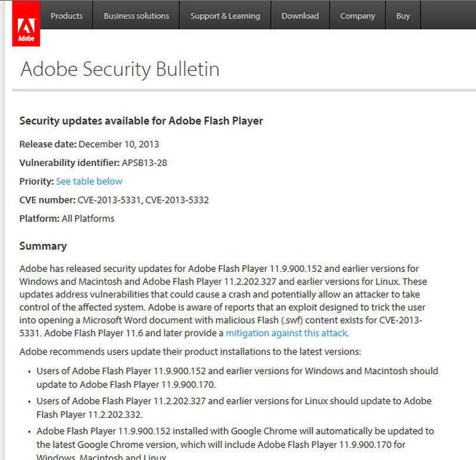Open 'mitigation against this attack' link

[287, 333]
